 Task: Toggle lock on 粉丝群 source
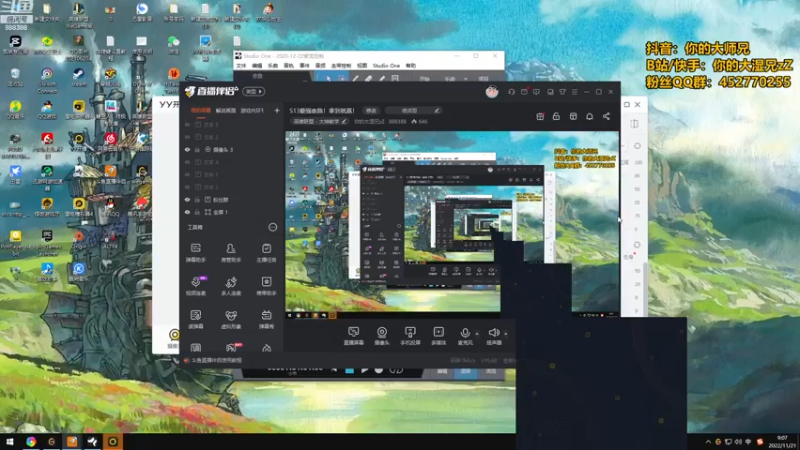point(197,199)
